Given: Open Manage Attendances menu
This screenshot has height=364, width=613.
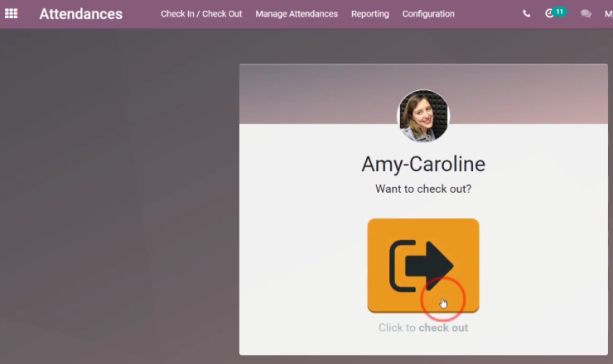Looking at the screenshot, I should (297, 14).
